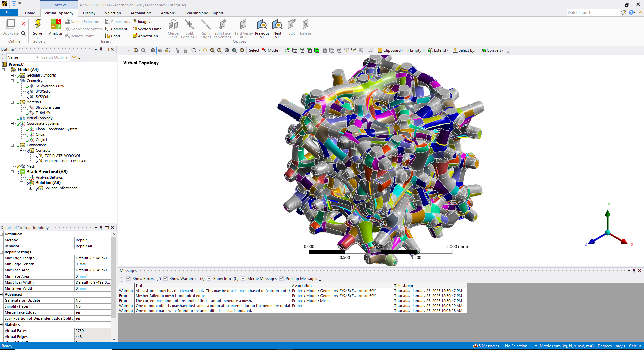Expand the Select By dropdown

point(465,50)
